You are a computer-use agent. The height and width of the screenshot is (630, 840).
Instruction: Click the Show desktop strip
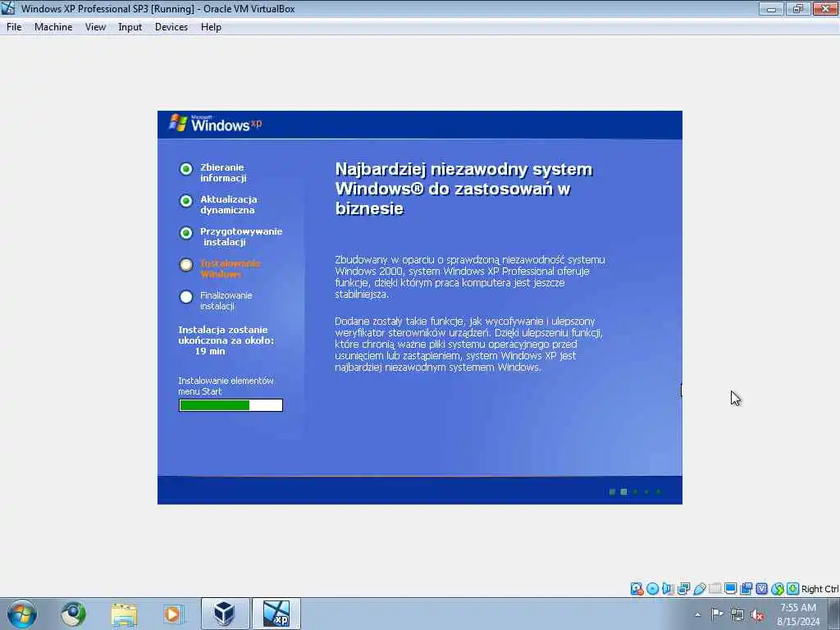click(x=834, y=614)
